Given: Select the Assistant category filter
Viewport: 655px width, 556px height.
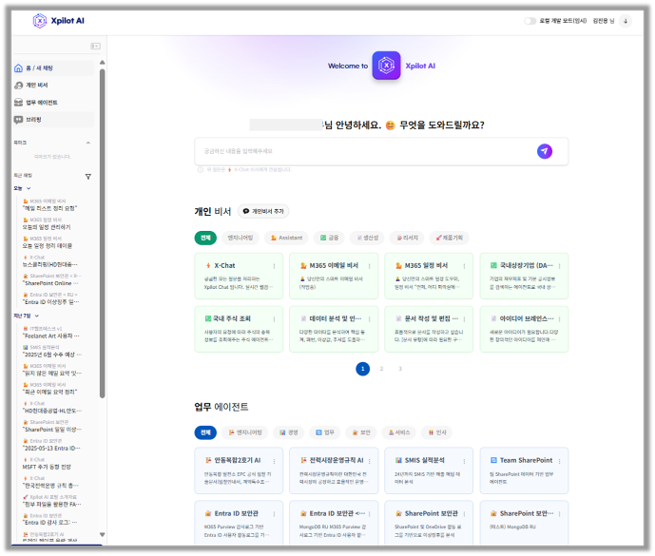Looking at the screenshot, I should pyautogui.click(x=287, y=238).
